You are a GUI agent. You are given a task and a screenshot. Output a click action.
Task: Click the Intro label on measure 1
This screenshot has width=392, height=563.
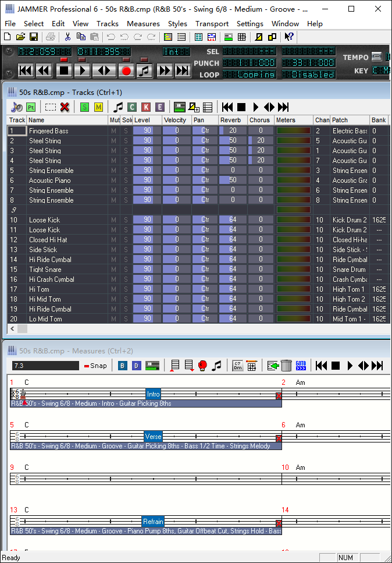click(x=153, y=394)
